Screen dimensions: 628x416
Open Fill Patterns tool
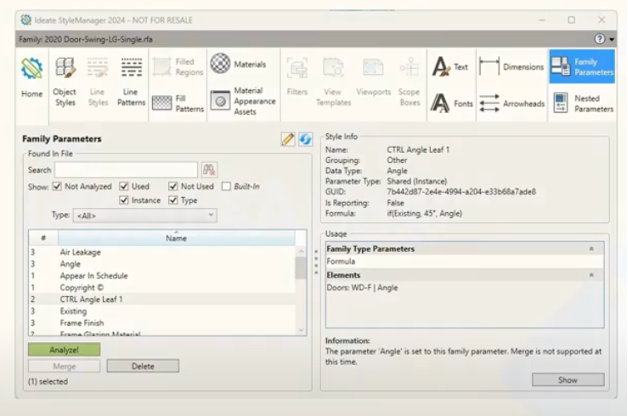click(x=178, y=103)
